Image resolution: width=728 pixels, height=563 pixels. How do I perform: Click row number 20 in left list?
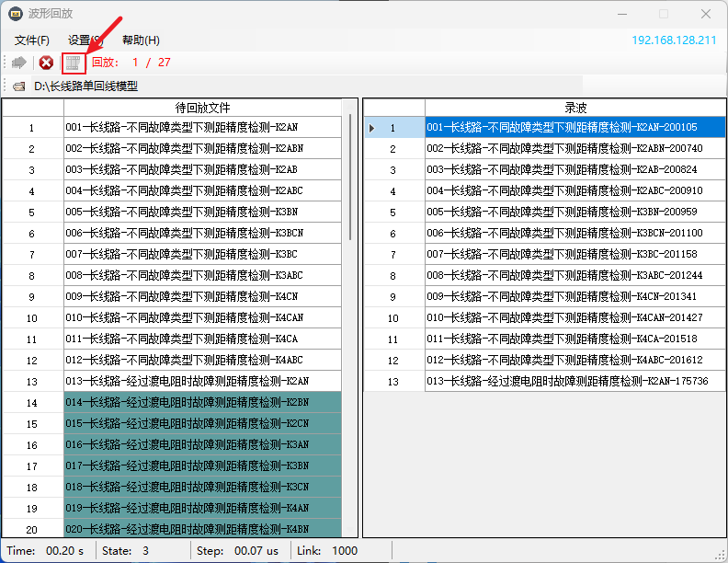point(32,530)
